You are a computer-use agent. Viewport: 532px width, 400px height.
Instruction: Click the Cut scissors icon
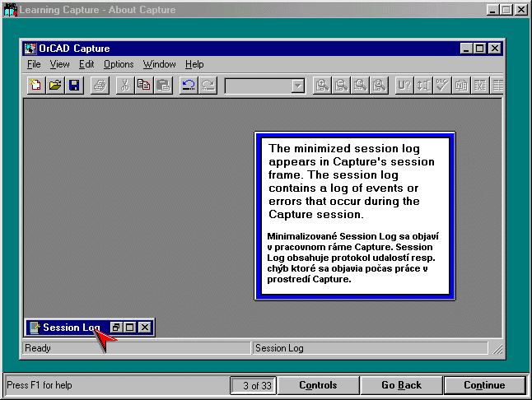124,85
